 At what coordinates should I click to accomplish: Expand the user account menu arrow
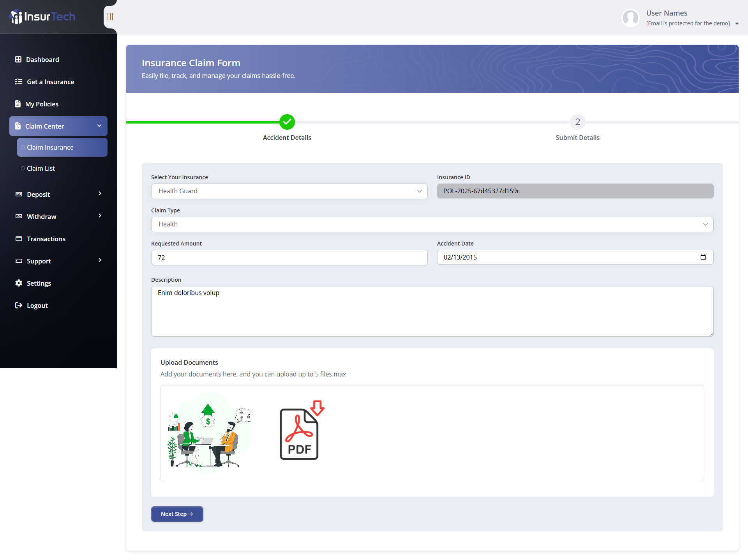click(737, 24)
